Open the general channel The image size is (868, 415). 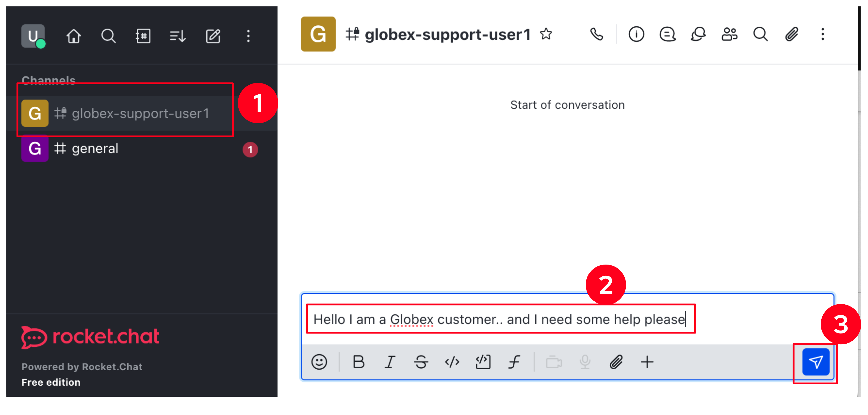point(142,148)
